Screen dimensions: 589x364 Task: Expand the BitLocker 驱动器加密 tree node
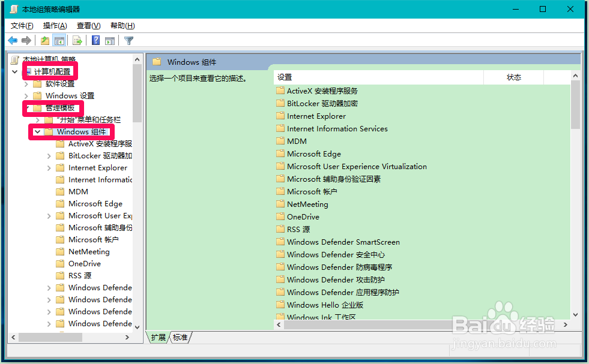(49, 156)
